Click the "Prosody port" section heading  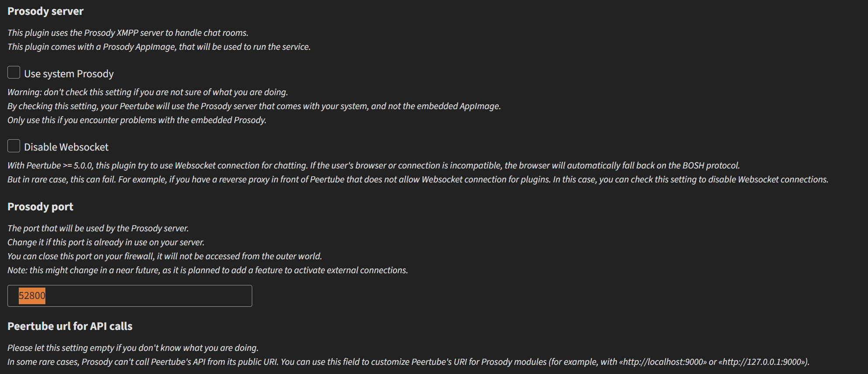point(40,207)
